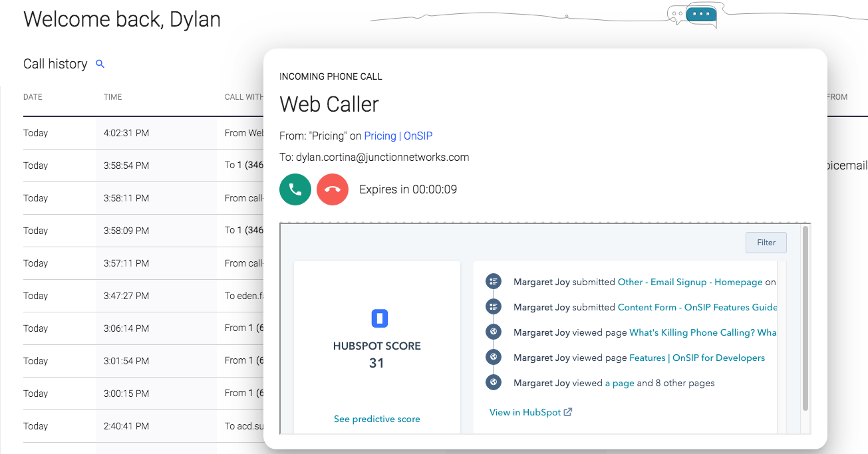Select the 3:58:11 PM call time

point(126,197)
